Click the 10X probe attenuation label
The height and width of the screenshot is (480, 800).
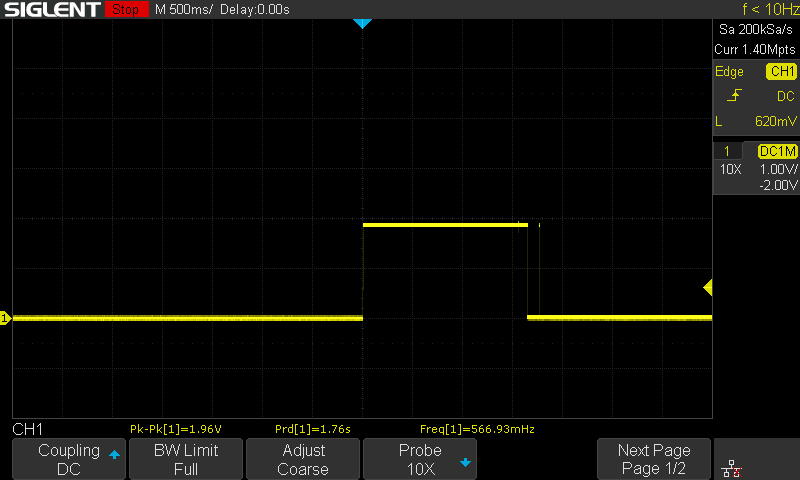(730, 169)
